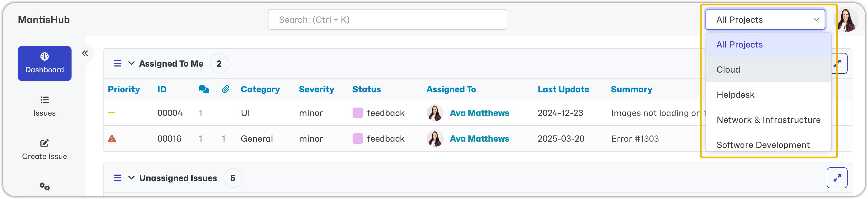Image resolution: width=868 pixels, height=199 pixels.
Task: Click the Search (Ctrl + K) field
Action: tap(388, 19)
